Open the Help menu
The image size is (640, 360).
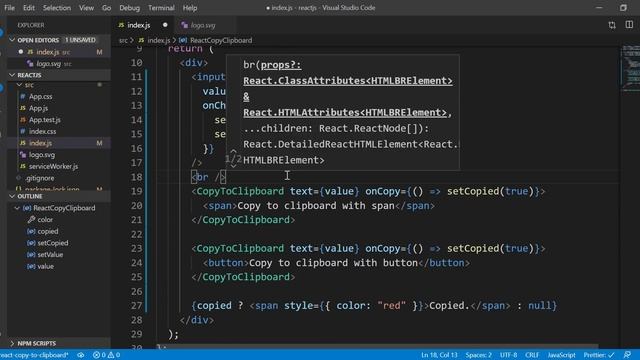pos(190,8)
